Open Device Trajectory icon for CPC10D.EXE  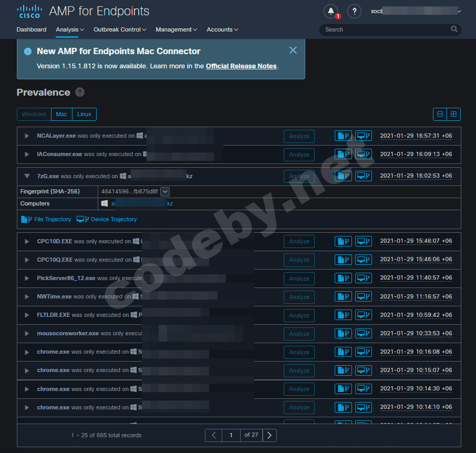click(x=364, y=241)
